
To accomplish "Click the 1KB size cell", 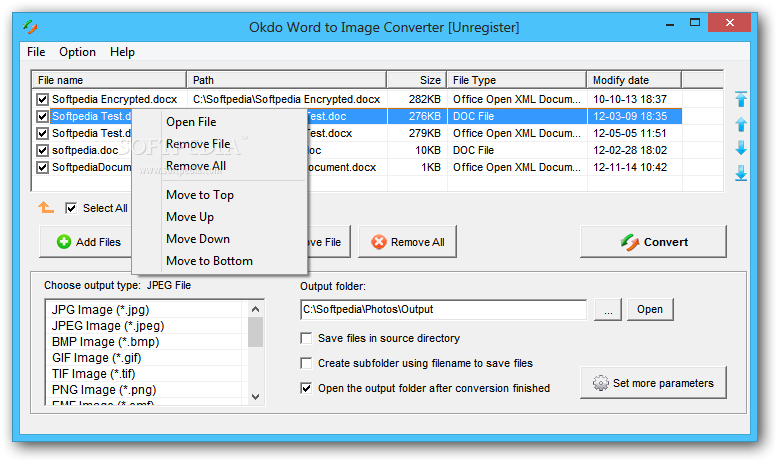I will pos(431,167).
